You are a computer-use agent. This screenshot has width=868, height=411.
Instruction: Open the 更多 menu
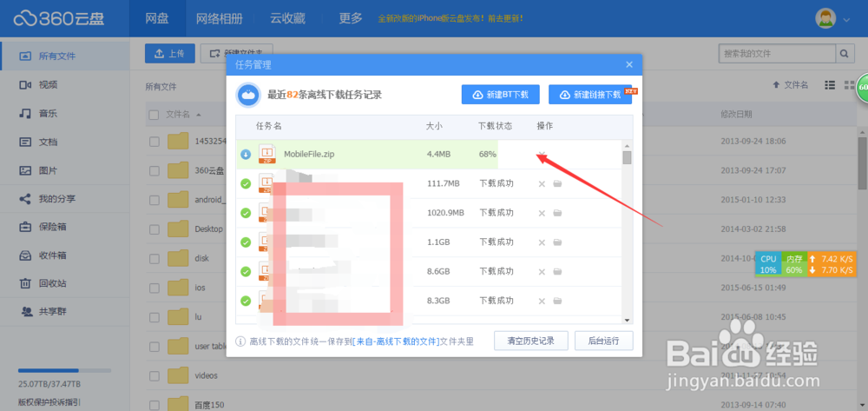(x=351, y=18)
